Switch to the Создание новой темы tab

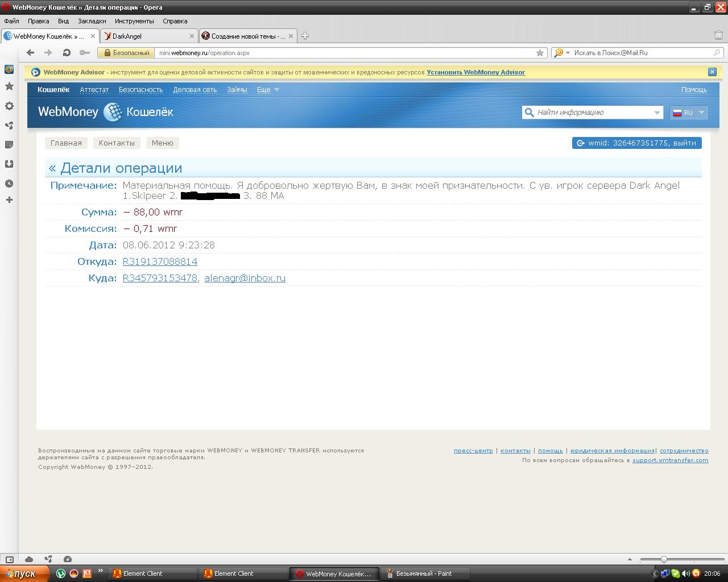pos(248,36)
